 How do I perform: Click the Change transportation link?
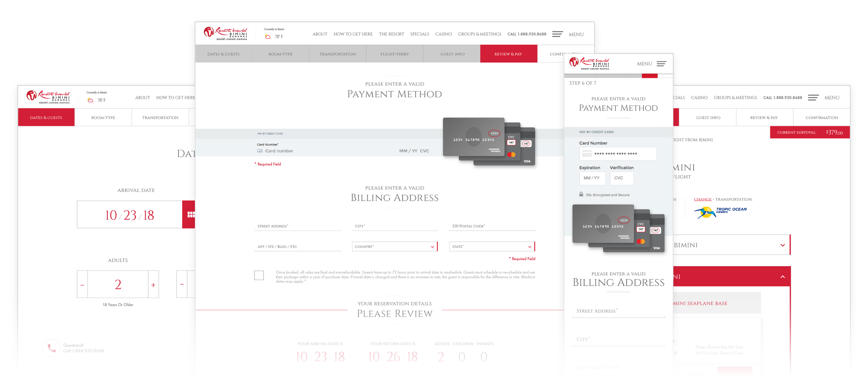tap(702, 199)
